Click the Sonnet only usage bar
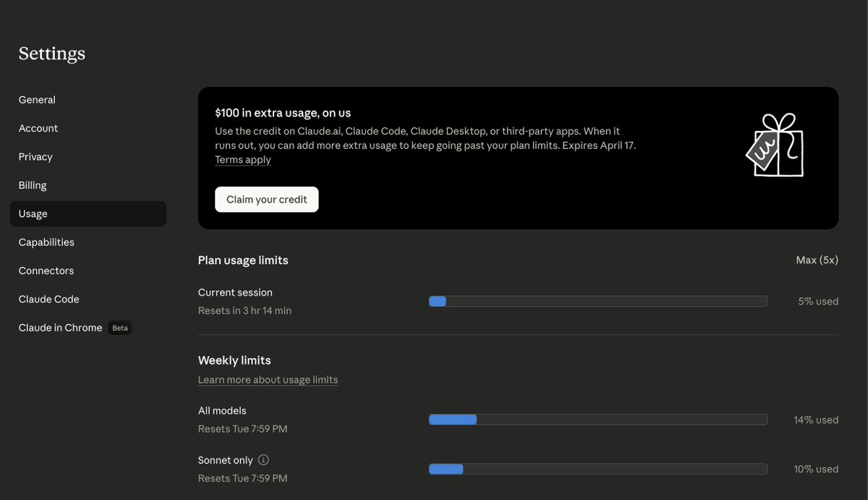868x500 pixels. tap(597, 469)
